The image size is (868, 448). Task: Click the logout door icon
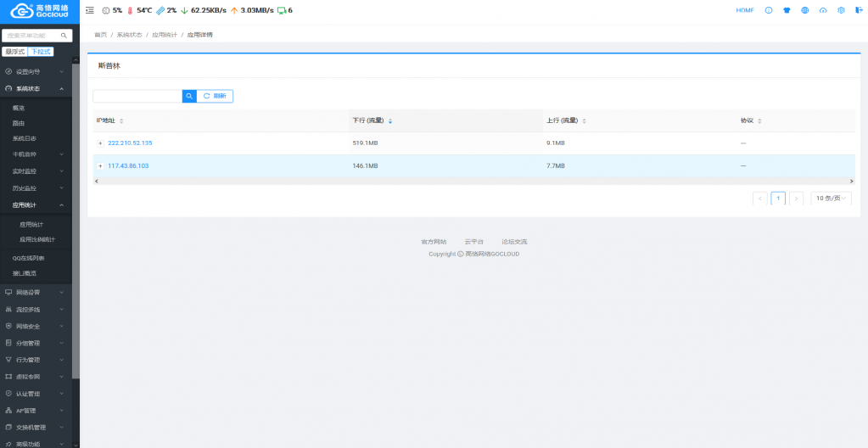(858, 10)
